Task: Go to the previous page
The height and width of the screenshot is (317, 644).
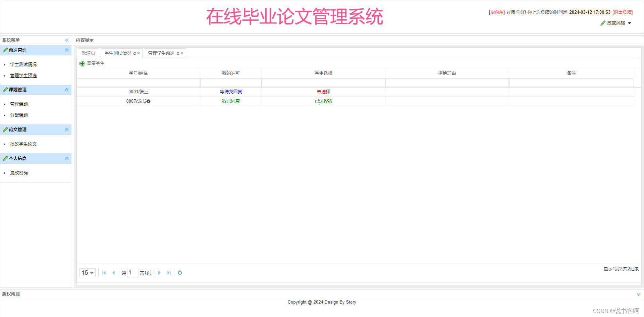Action: [113, 273]
